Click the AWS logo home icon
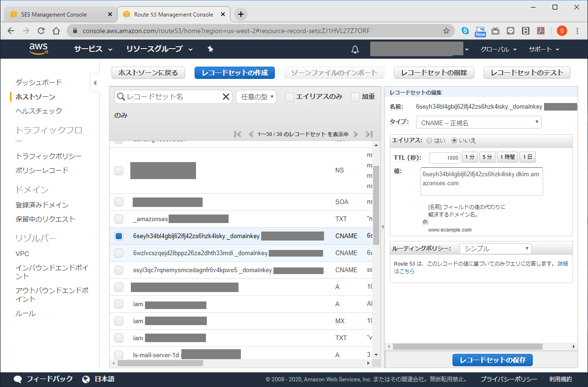The width and height of the screenshot is (588, 387). coord(39,49)
